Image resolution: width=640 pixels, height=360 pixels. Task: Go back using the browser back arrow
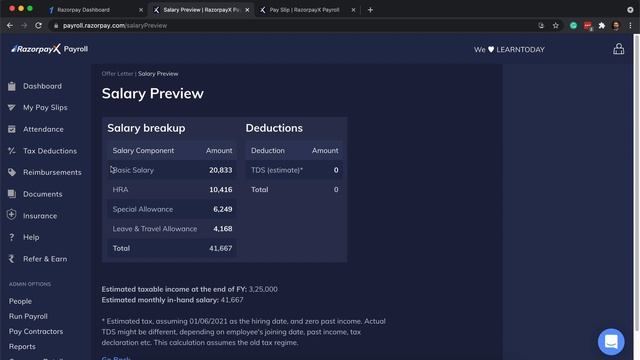(x=10, y=25)
